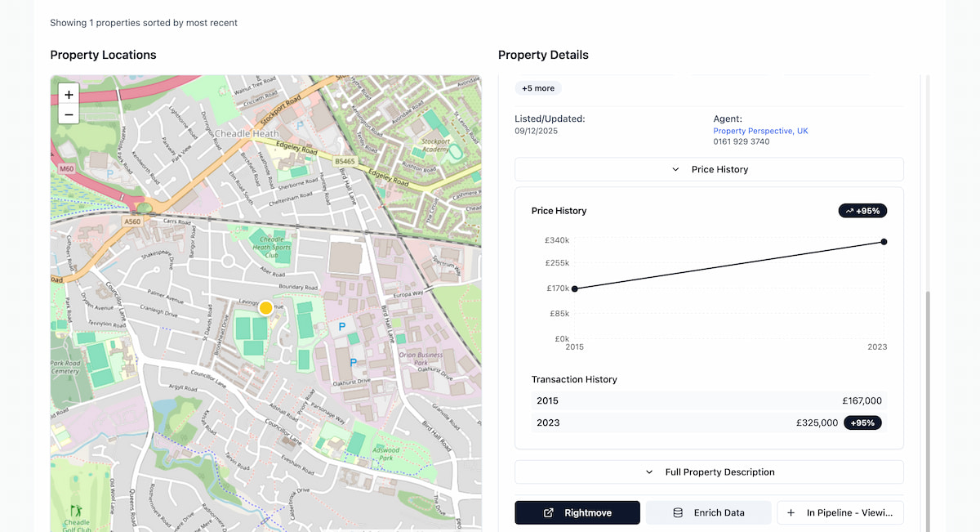This screenshot has width=980, height=532.
Task: Select the 2023 data point on price chart
Action: tap(884, 242)
